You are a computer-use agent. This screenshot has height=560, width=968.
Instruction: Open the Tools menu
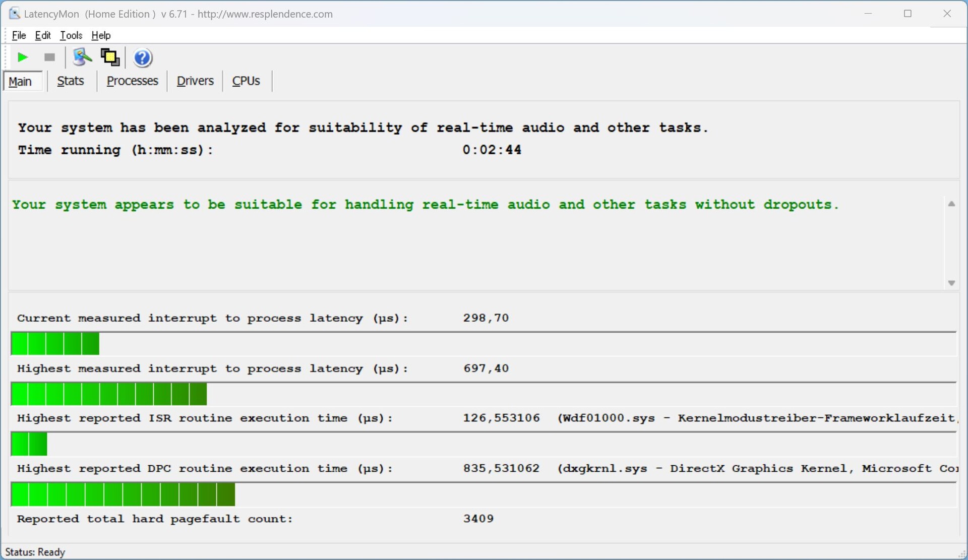pyautogui.click(x=71, y=35)
